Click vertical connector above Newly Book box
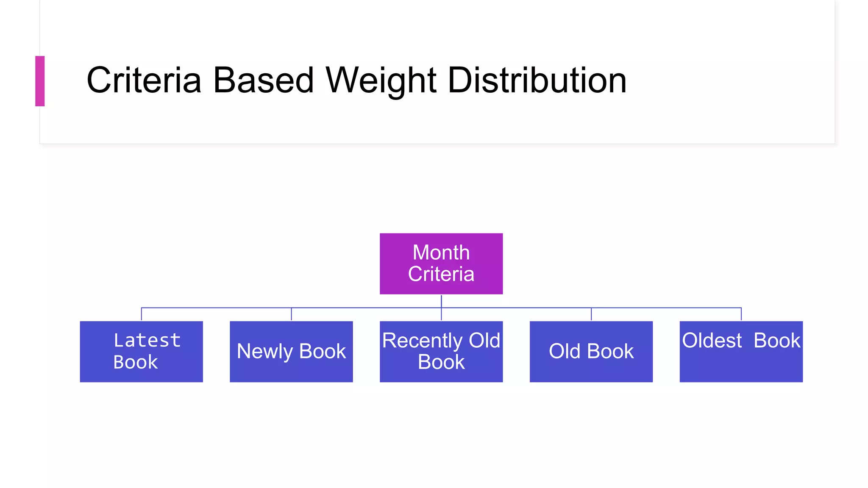Image resolution: width=868 pixels, height=488 pixels. pyautogui.click(x=291, y=314)
